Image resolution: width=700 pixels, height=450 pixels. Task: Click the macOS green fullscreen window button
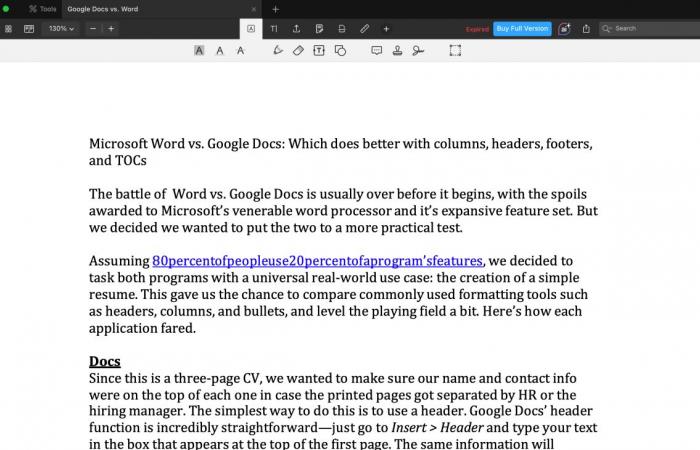[5, 8]
